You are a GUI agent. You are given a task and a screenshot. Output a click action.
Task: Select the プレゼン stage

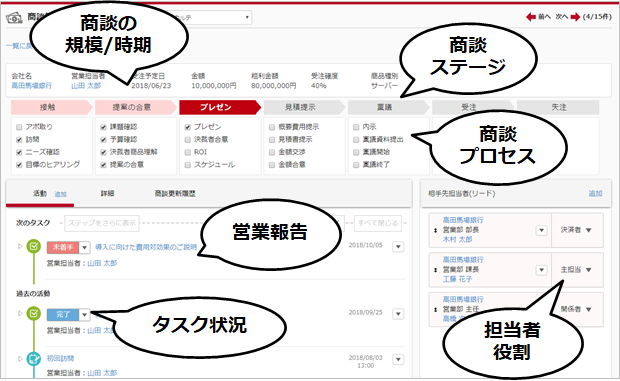point(220,107)
